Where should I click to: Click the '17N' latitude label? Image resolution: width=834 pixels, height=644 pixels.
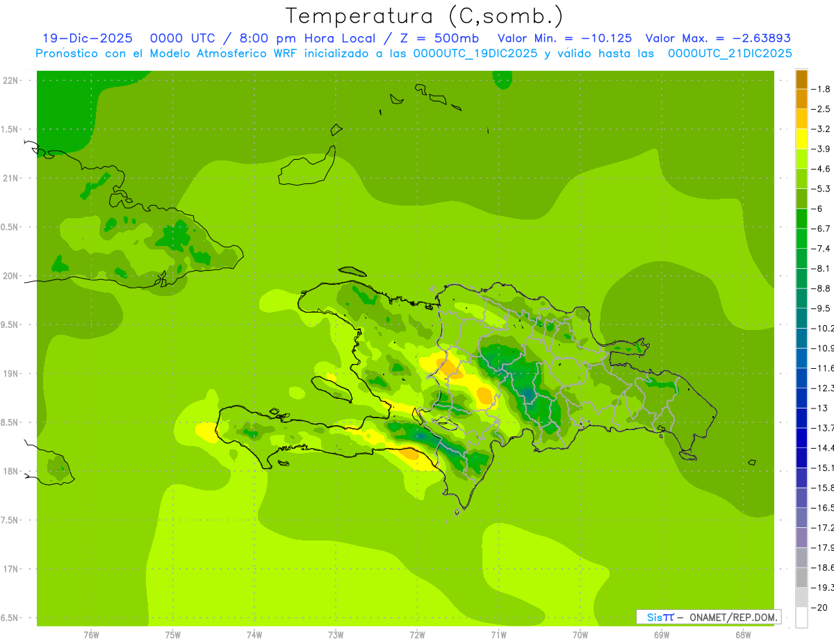[10, 569]
